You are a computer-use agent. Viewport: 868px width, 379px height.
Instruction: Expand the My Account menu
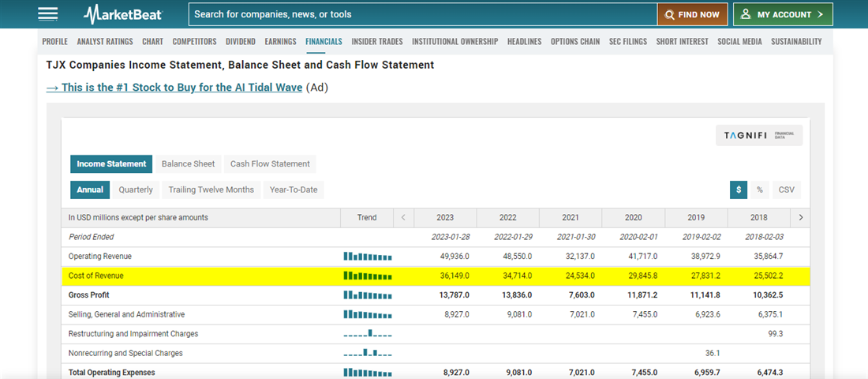point(782,14)
